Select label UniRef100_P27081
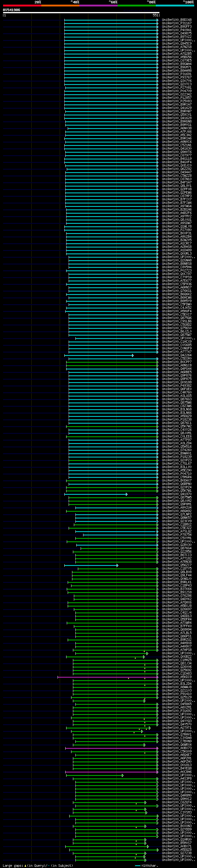 (x=176, y=88)
